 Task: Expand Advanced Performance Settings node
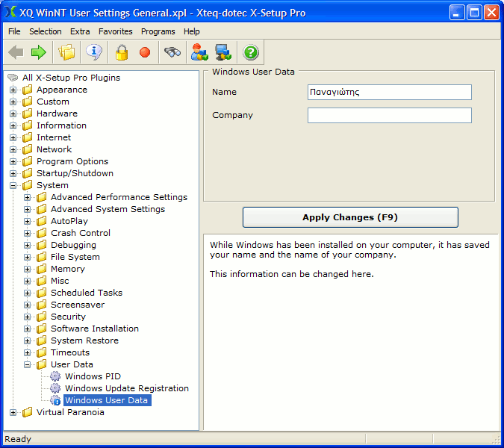coord(28,197)
